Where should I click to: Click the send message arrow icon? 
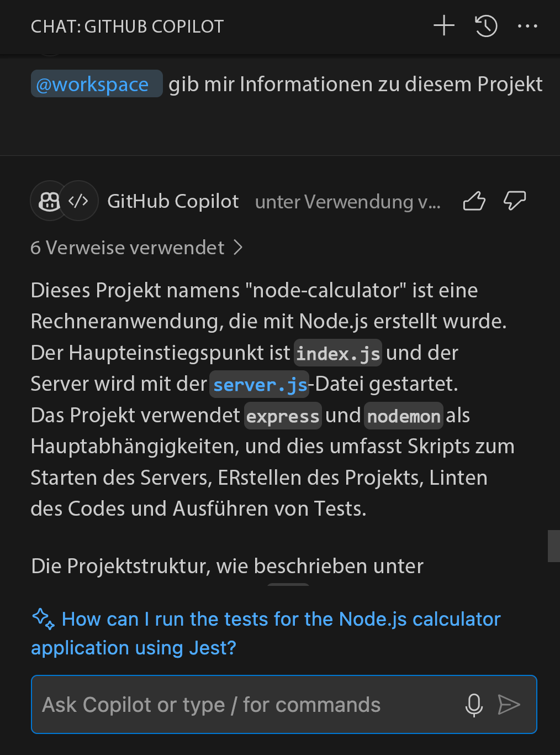click(509, 705)
